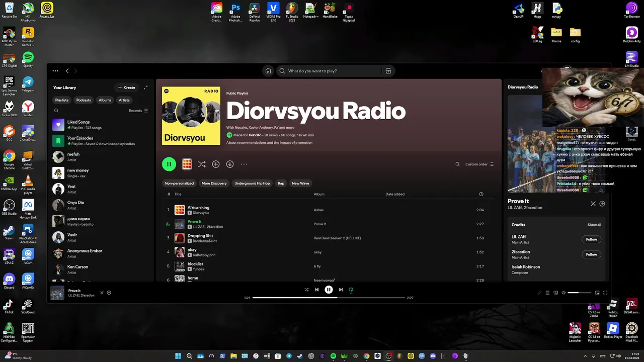Go to Spotify Home

click(x=268, y=71)
